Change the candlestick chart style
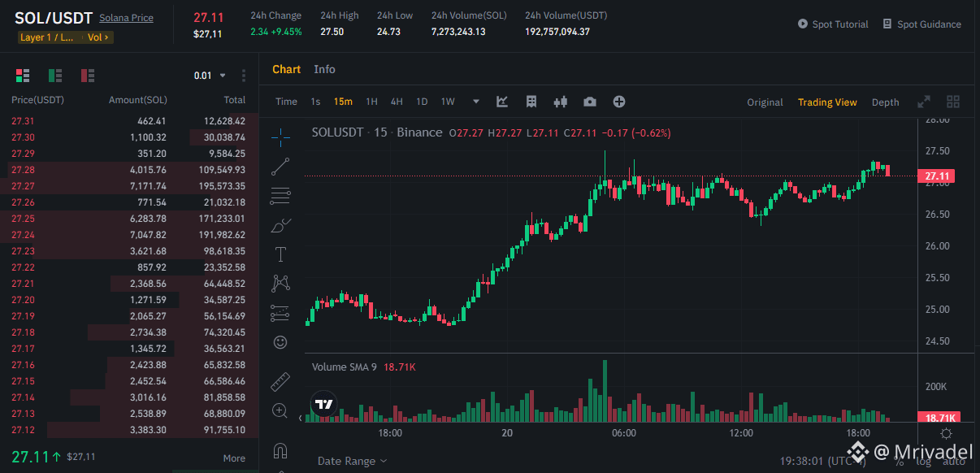 tap(560, 102)
